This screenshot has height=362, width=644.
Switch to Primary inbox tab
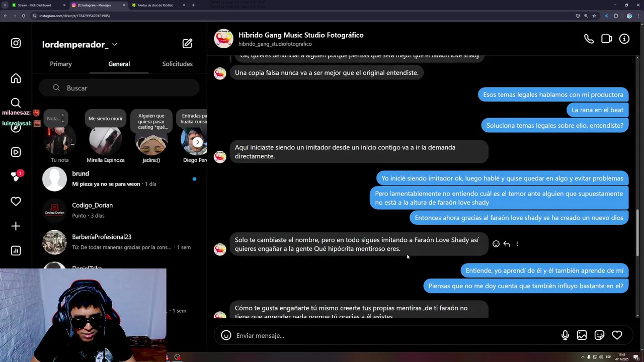click(x=61, y=64)
